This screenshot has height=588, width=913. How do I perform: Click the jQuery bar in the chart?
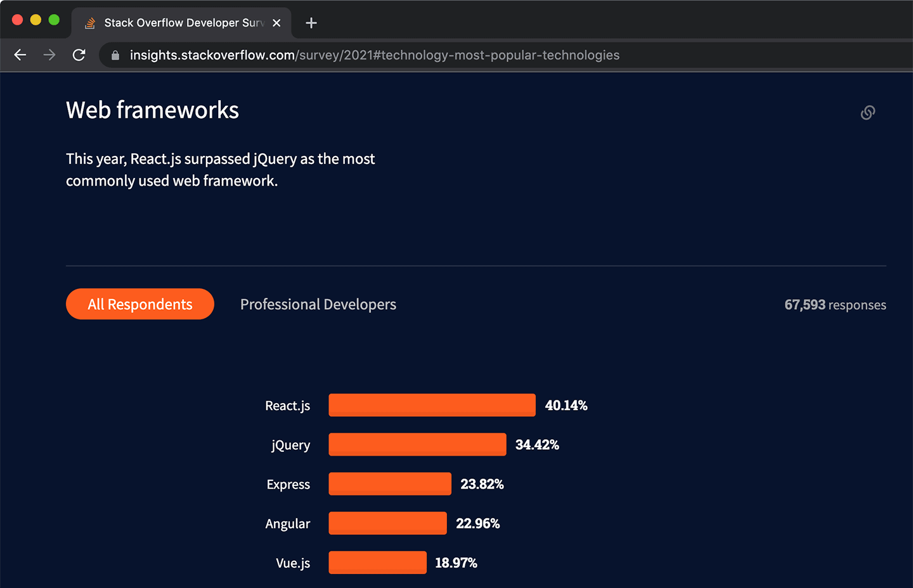click(417, 445)
